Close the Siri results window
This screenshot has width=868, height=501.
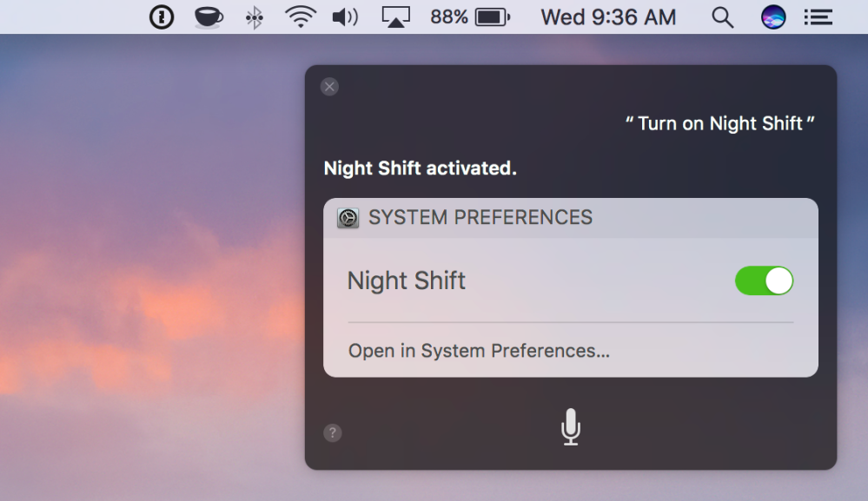pos(329,87)
